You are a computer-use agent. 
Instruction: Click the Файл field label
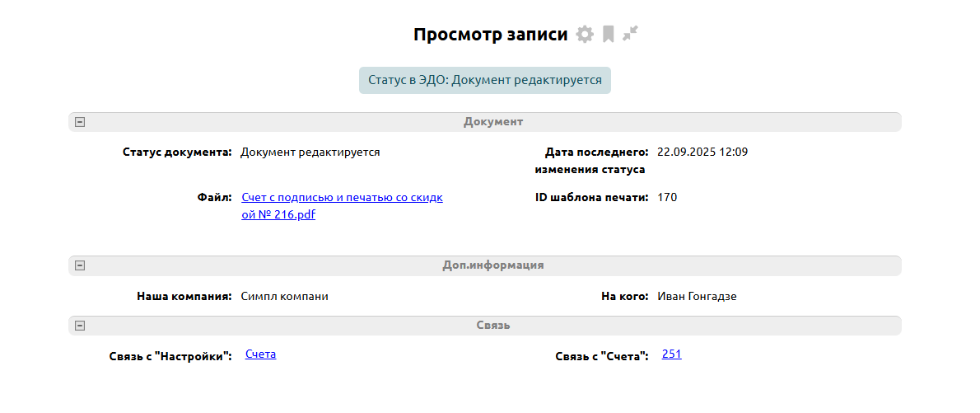coord(214,198)
